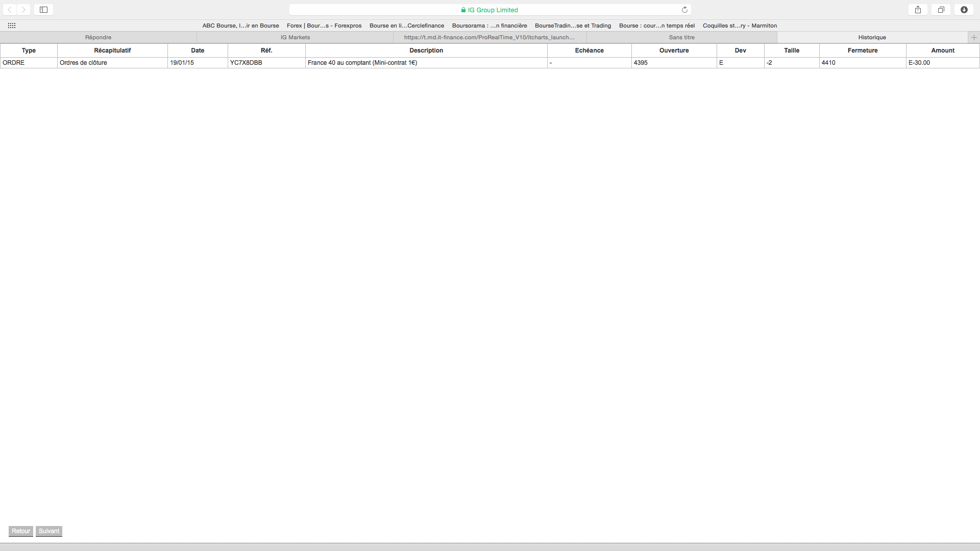The image size is (980, 551).
Task: Add new tab with plus icon
Action: coord(974,37)
